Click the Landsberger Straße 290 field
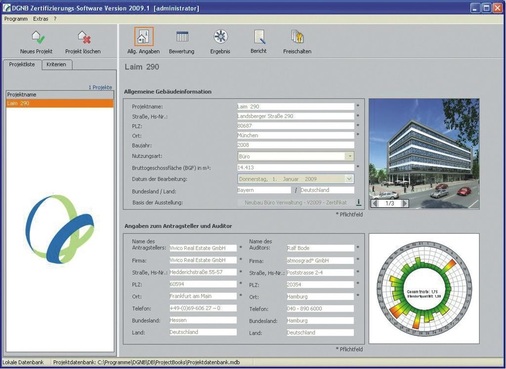Screen dimensions: 506x369 [x=295, y=116]
